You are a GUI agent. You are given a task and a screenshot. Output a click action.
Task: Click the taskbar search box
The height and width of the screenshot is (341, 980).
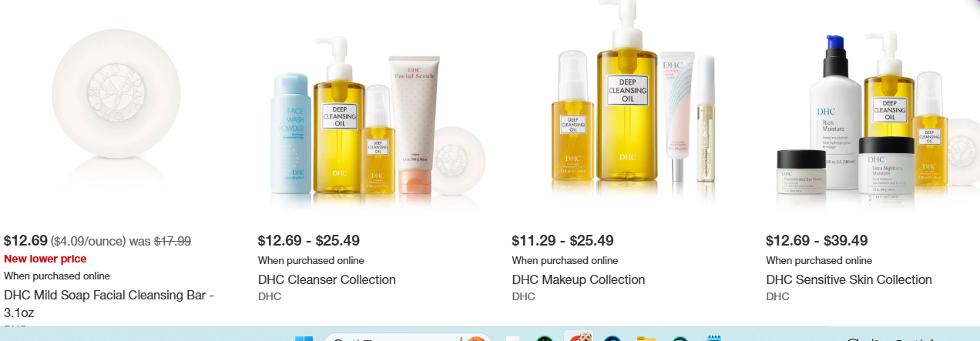407,338
